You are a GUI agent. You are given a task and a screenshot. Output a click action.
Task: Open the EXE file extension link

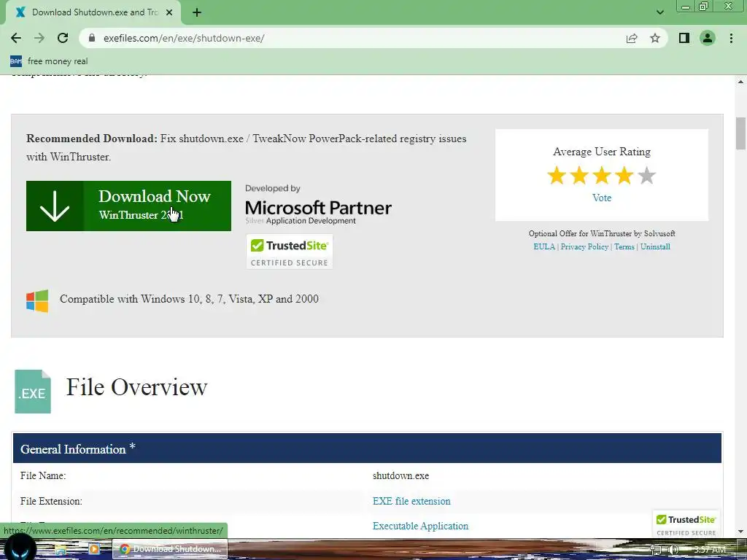coord(411,501)
